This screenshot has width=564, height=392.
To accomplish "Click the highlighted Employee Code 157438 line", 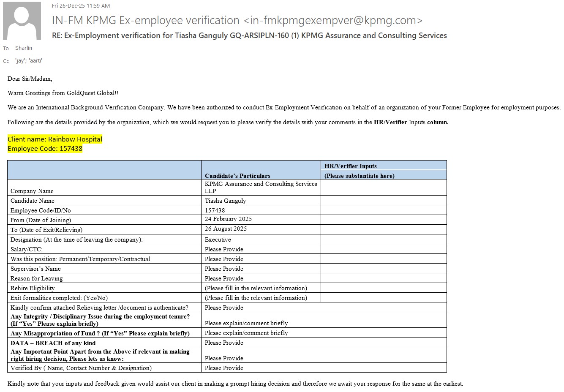I will tap(45, 149).
